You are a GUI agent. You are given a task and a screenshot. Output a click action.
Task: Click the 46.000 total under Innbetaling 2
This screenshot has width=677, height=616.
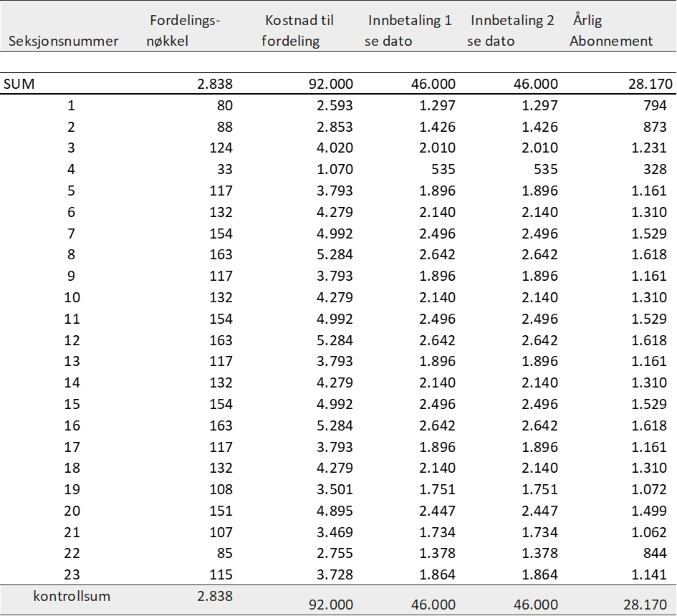pyautogui.click(x=536, y=605)
